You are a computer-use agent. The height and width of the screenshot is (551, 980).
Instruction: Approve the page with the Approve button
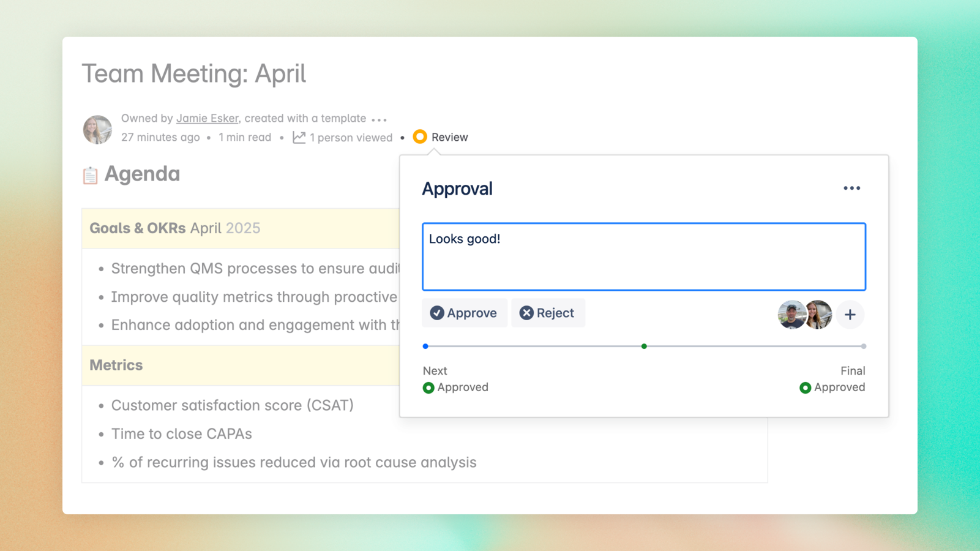point(464,313)
